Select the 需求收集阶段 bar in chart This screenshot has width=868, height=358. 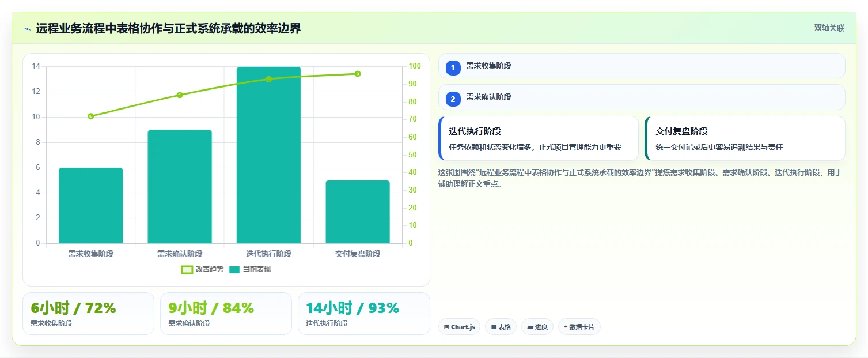(x=90, y=205)
